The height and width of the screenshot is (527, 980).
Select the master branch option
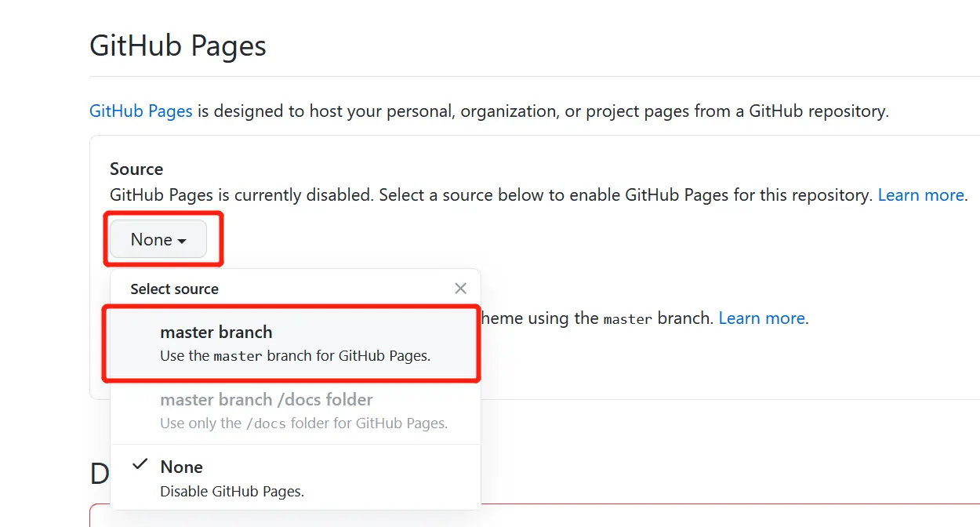coord(292,343)
